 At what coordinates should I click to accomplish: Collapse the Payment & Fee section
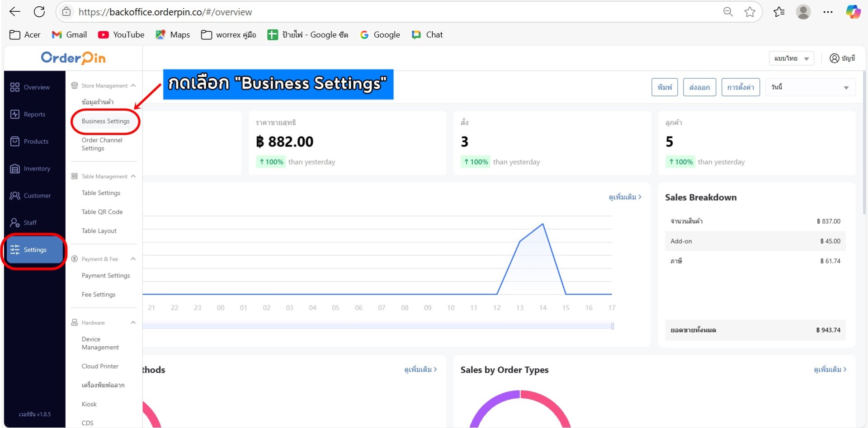coord(133,259)
